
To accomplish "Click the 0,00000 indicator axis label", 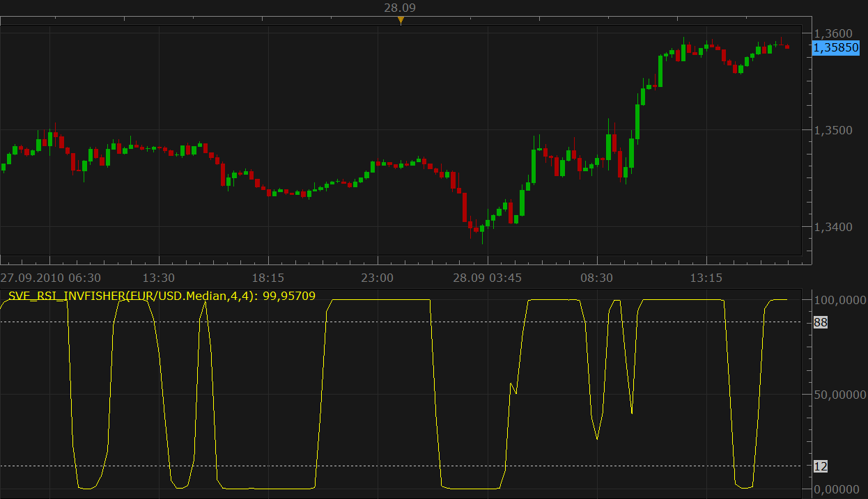I will click(836, 489).
